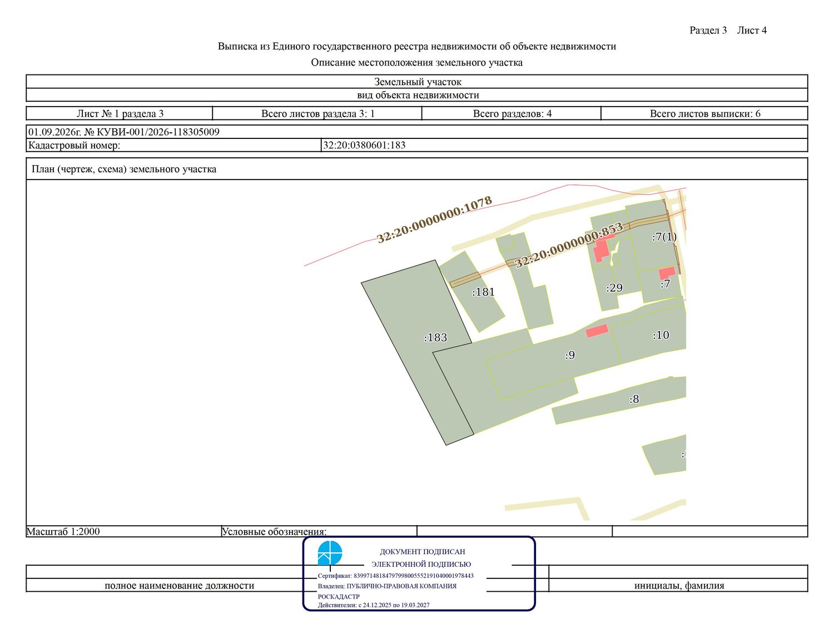Click the Раздел 3 Лист 4 page marker
The width and height of the screenshot is (834, 644).
728,30
